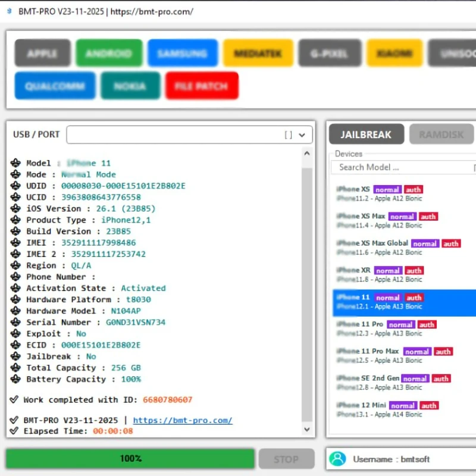
Task: Click normal badge on iPhone XR
Action: [389, 271]
